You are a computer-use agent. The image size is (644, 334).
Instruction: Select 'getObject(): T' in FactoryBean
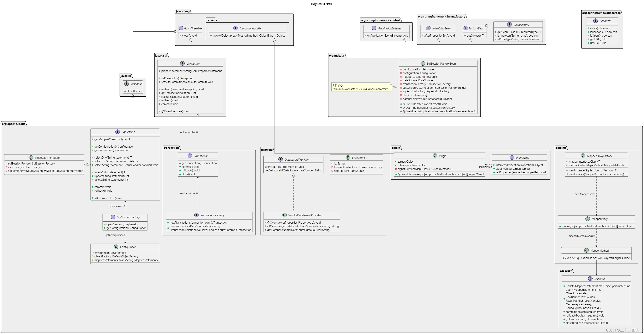(x=475, y=35)
